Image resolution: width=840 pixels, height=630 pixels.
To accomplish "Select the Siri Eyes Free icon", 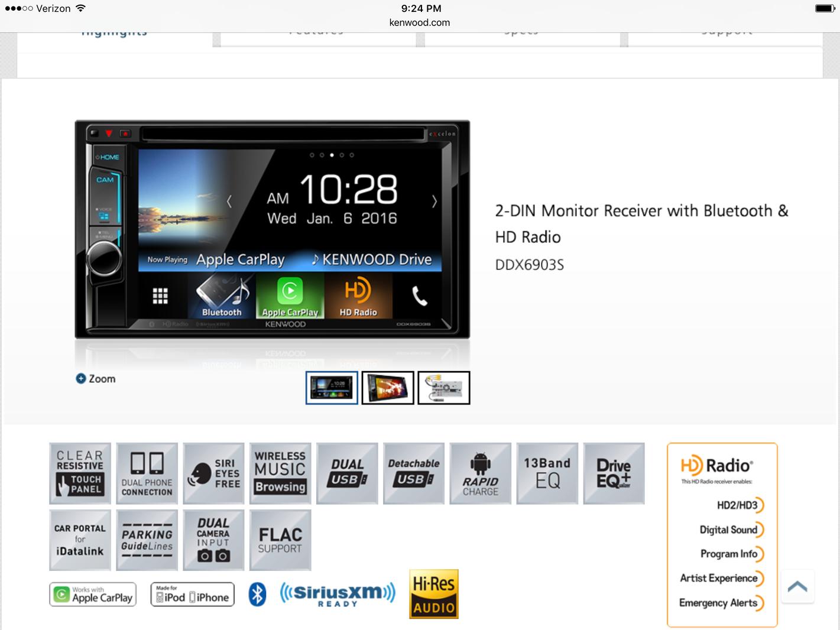I will point(213,473).
